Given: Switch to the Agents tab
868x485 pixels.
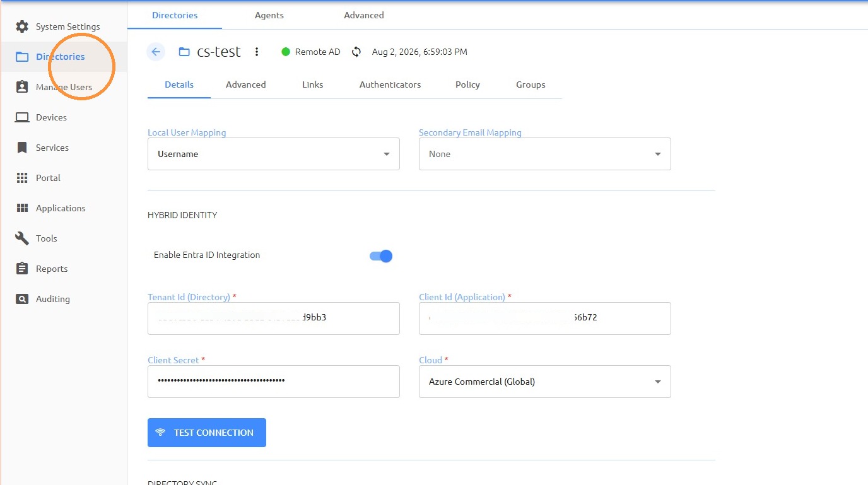Looking at the screenshot, I should 269,15.
